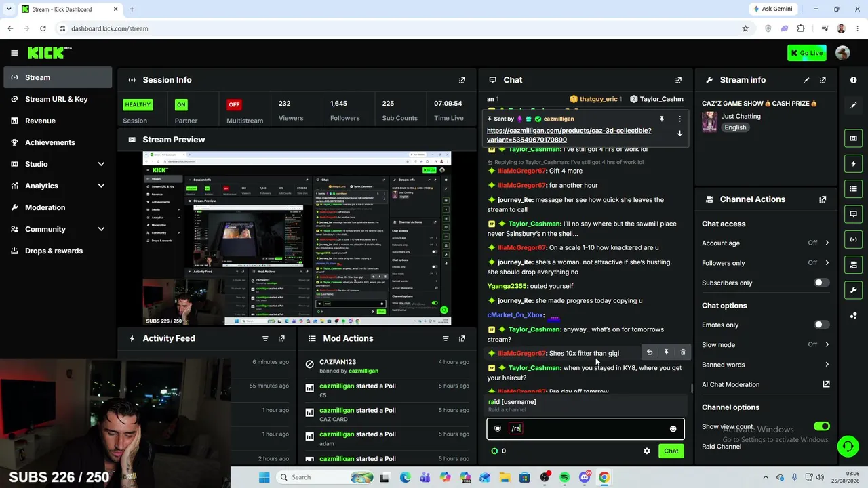This screenshot has height=488, width=868.
Task: Open Spotify from the taskbar
Action: click(565, 477)
